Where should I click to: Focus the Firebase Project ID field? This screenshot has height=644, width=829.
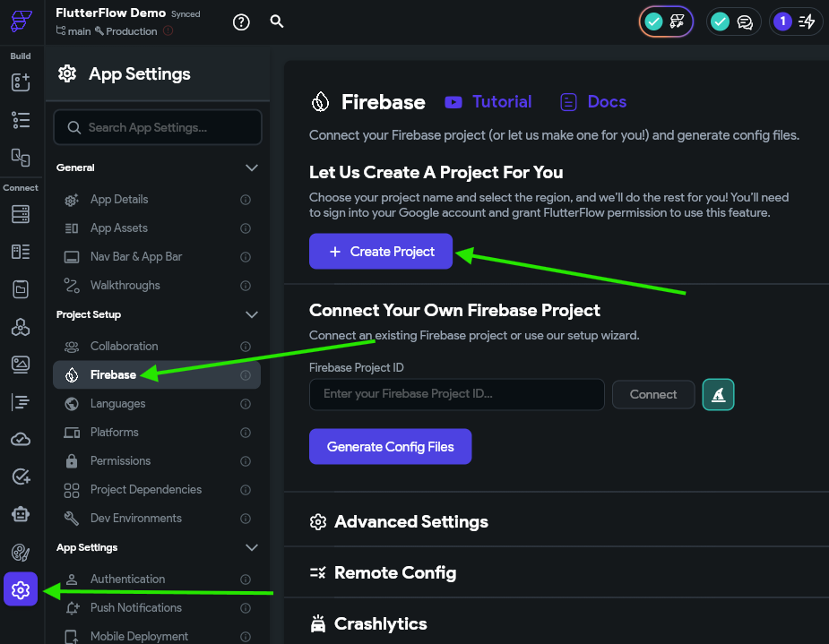tap(457, 394)
